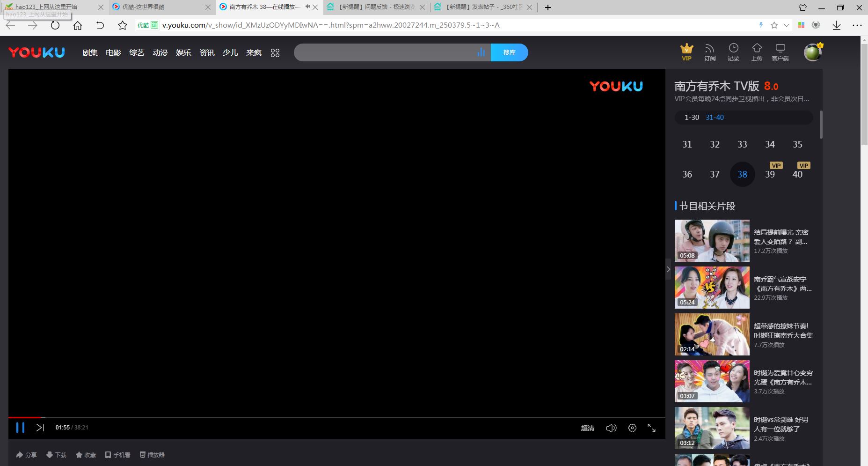
Task: Open the 05:08 related clip thumbnail
Action: click(712, 241)
